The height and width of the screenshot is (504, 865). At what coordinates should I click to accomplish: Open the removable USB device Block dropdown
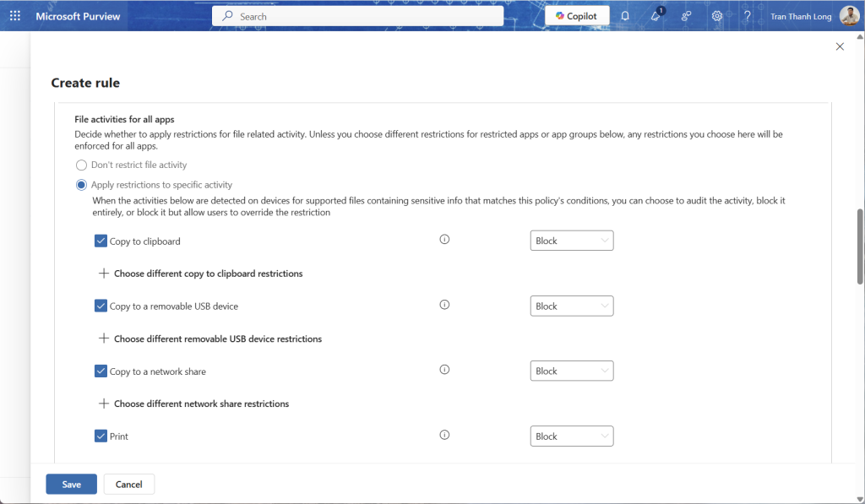[x=572, y=306]
